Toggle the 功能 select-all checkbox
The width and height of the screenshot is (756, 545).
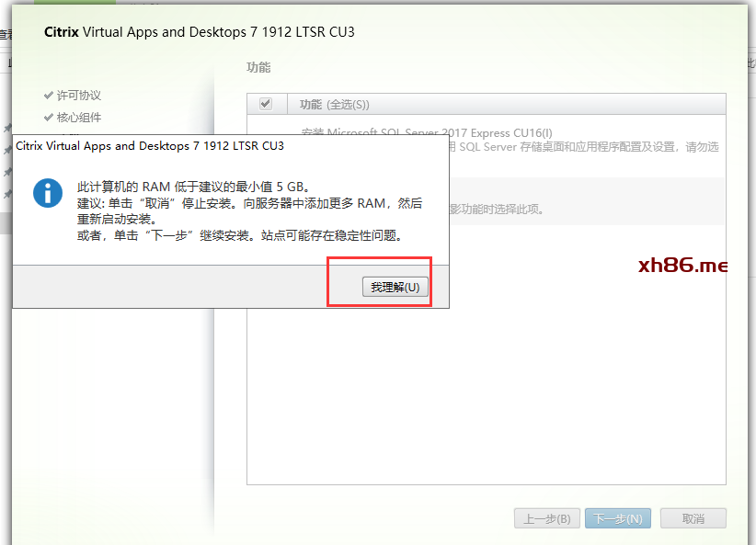[266, 104]
